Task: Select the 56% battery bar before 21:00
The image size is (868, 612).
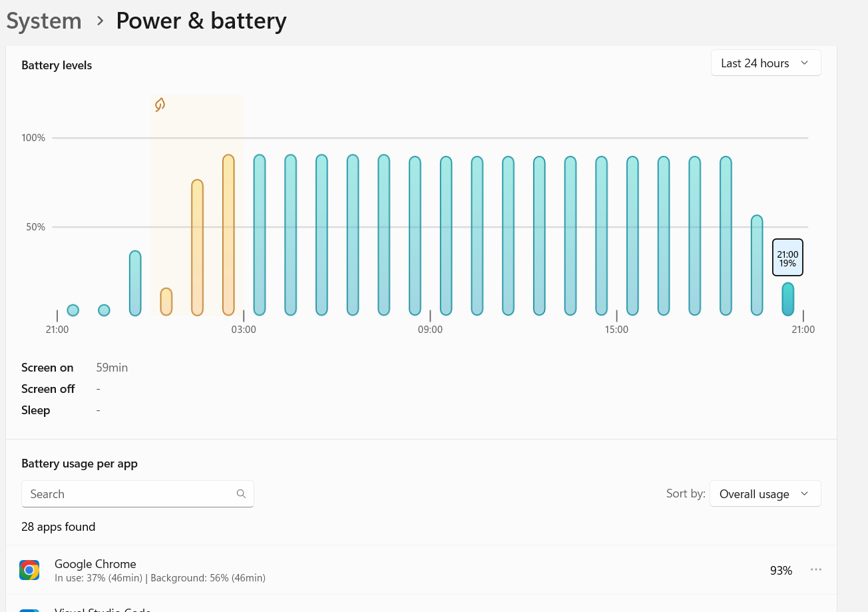Action: tap(757, 265)
